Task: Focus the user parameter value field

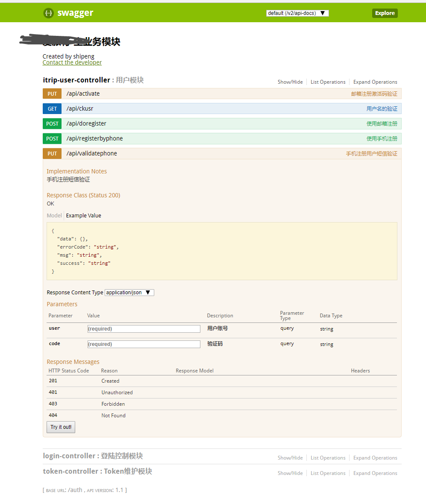Action: point(144,329)
